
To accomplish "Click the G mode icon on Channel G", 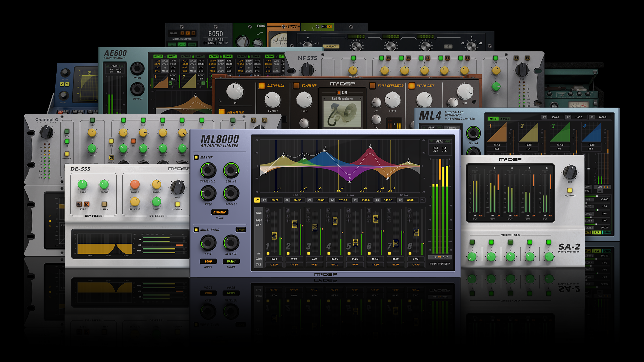I will [x=111, y=158].
